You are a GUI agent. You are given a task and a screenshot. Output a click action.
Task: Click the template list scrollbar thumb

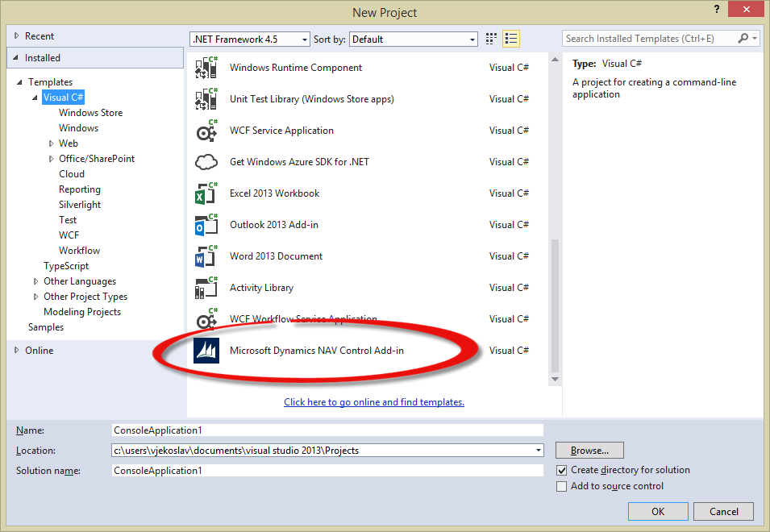coord(555,305)
